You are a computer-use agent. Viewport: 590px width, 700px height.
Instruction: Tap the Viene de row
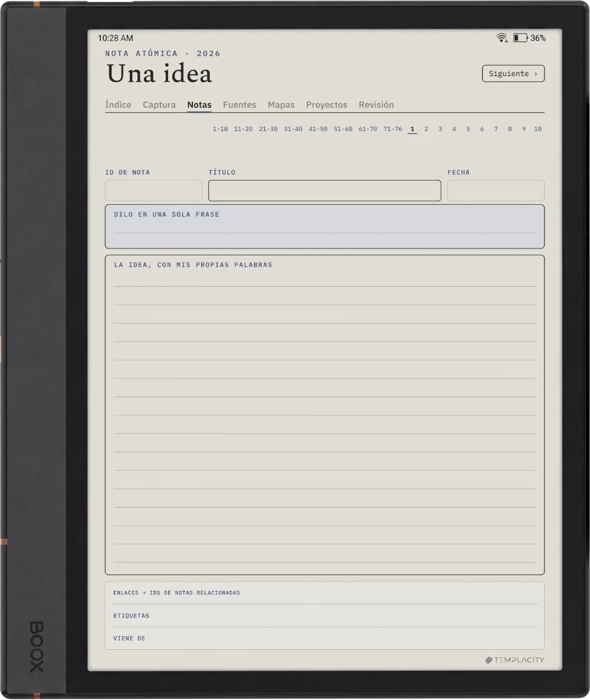[324, 639]
